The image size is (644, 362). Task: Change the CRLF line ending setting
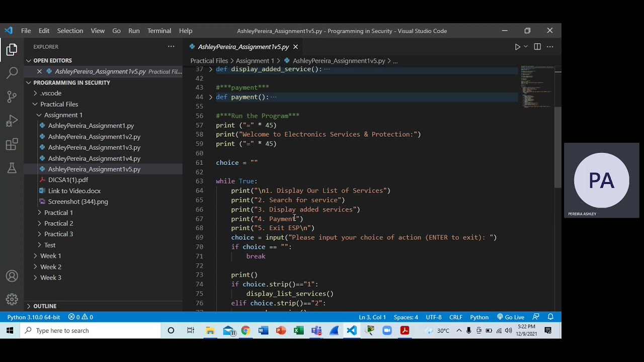(x=456, y=317)
